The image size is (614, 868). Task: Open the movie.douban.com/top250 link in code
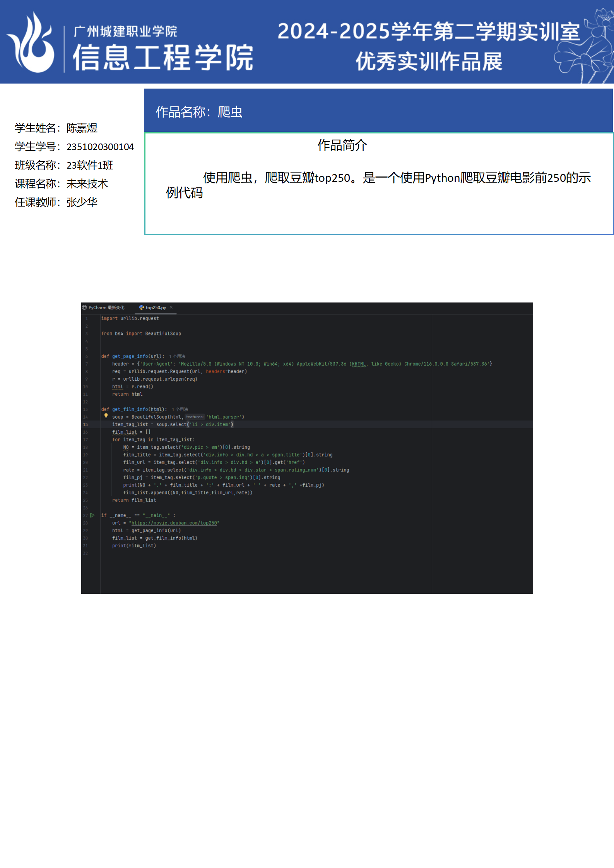174,523
